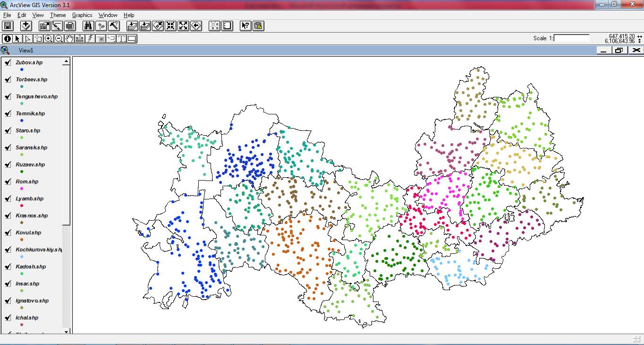The image size is (644, 345).
Task: Open the Query Builder hammer icon
Action: click(x=114, y=26)
